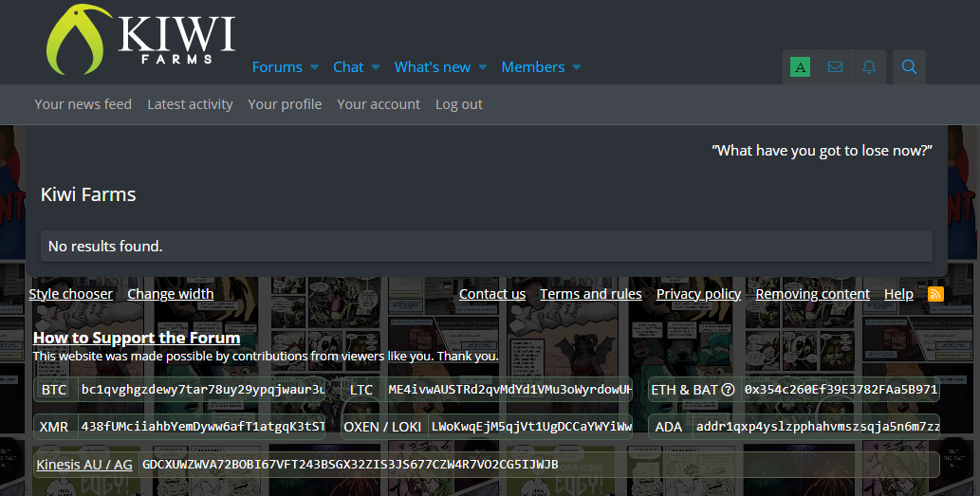
Task: Click the Change width link
Action: pyautogui.click(x=170, y=294)
